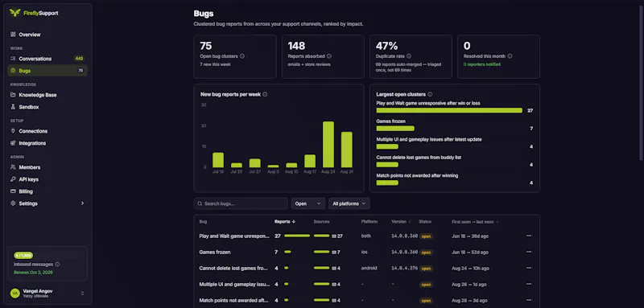Open the All platforms dropdown
The width and height of the screenshot is (644, 308).
click(x=349, y=203)
